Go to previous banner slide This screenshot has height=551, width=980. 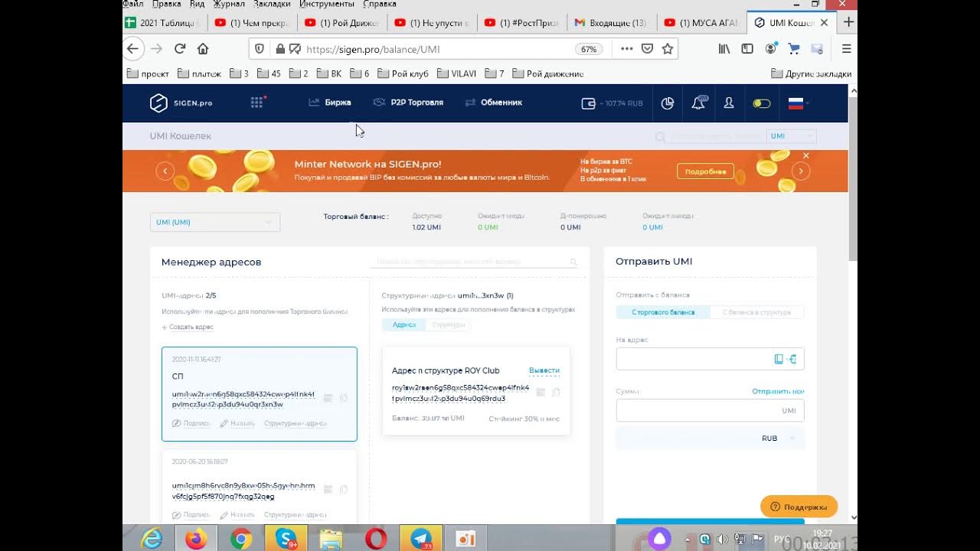[x=165, y=171]
